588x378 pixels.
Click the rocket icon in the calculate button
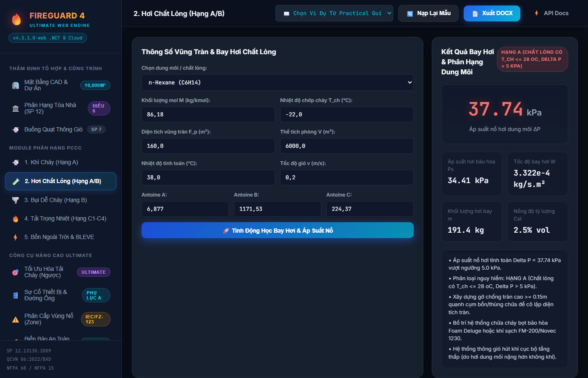tap(226, 231)
